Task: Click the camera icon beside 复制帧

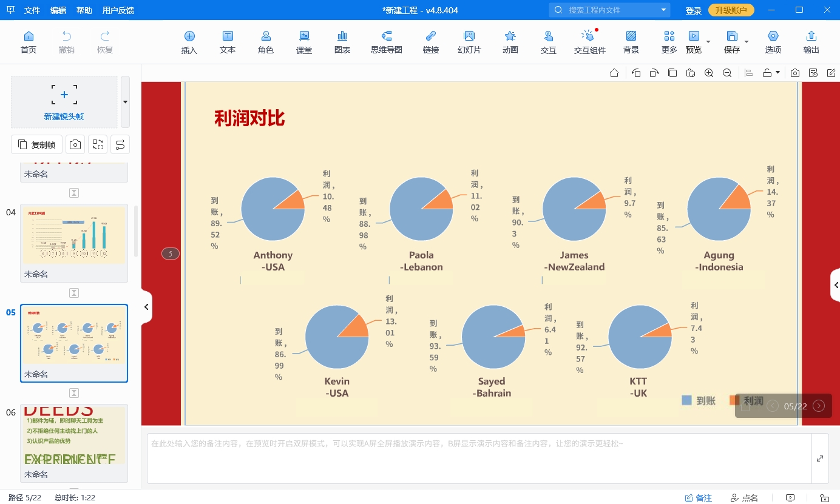Action: point(75,144)
